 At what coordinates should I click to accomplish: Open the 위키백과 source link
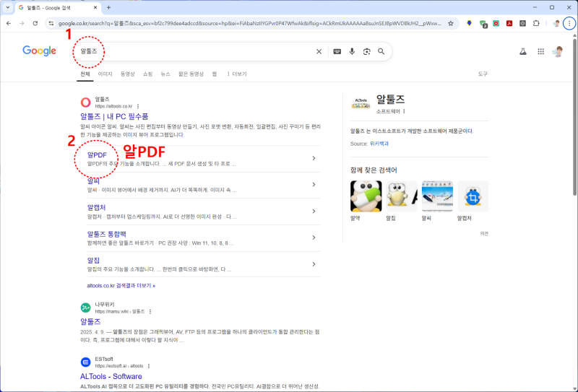tap(379, 144)
